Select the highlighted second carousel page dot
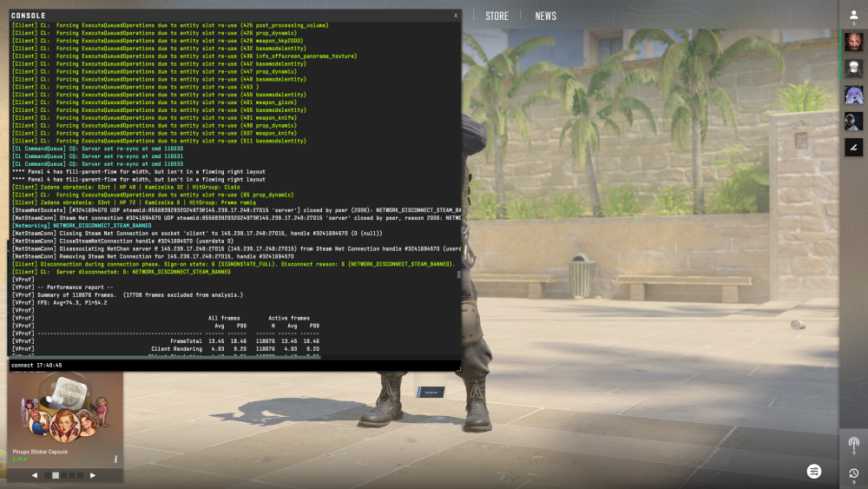The width and height of the screenshot is (868, 489). coord(56,475)
